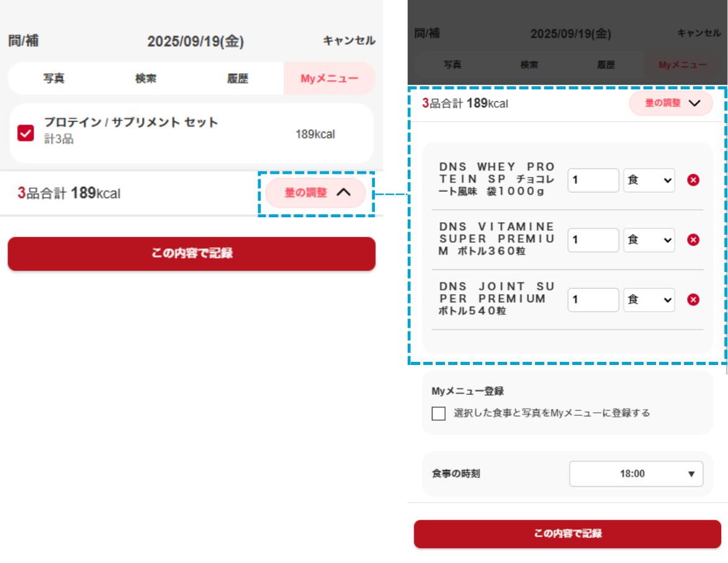Remove DNS JOINT SUPER PREMIUM item
This screenshot has width=728, height=563.
[x=694, y=300]
